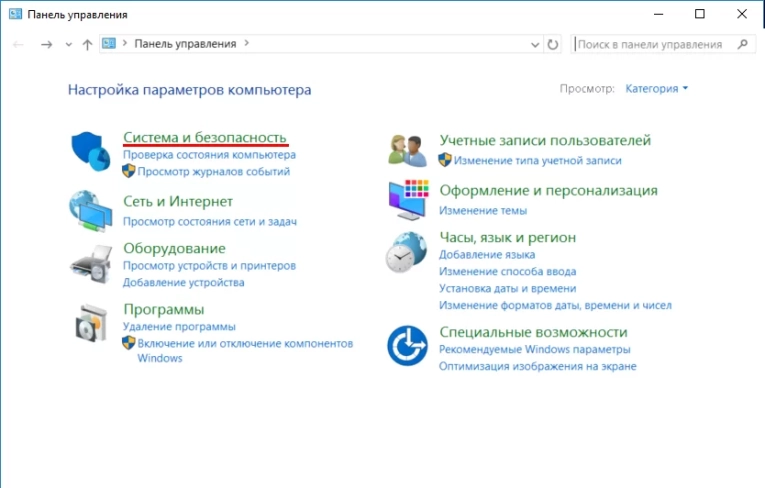Viewport: 765px width, 488px height.
Task: Open the recent locations dropdown arrow
Action: tap(69, 45)
